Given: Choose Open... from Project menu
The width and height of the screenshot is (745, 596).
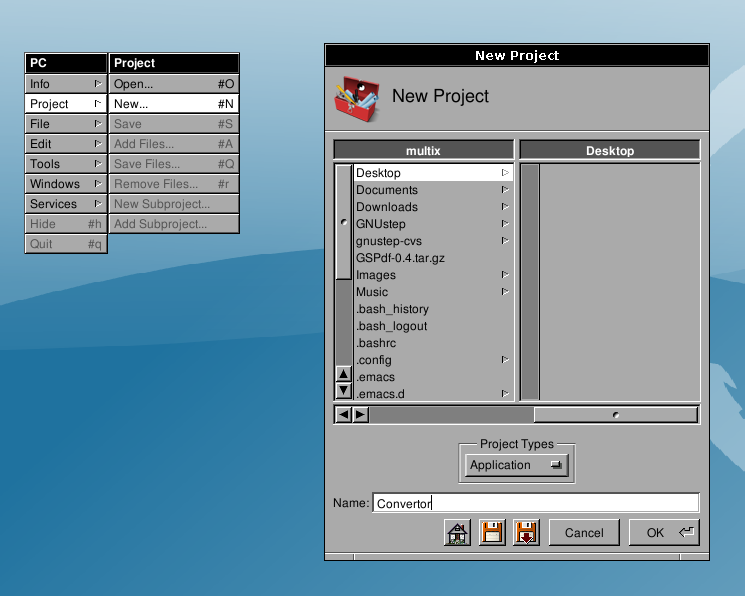Looking at the screenshot, I should point(174,84).
